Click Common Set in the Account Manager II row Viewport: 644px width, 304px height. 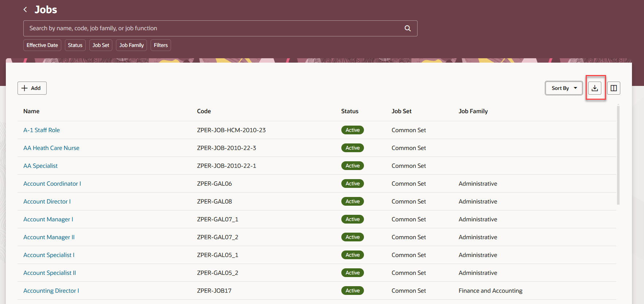tap(409, 237)
